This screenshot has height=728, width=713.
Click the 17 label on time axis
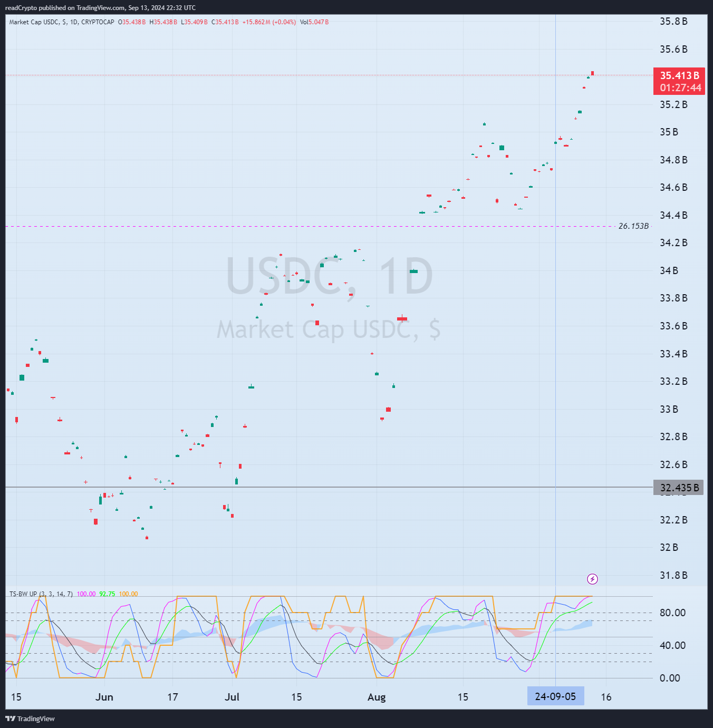coord(172,697)
